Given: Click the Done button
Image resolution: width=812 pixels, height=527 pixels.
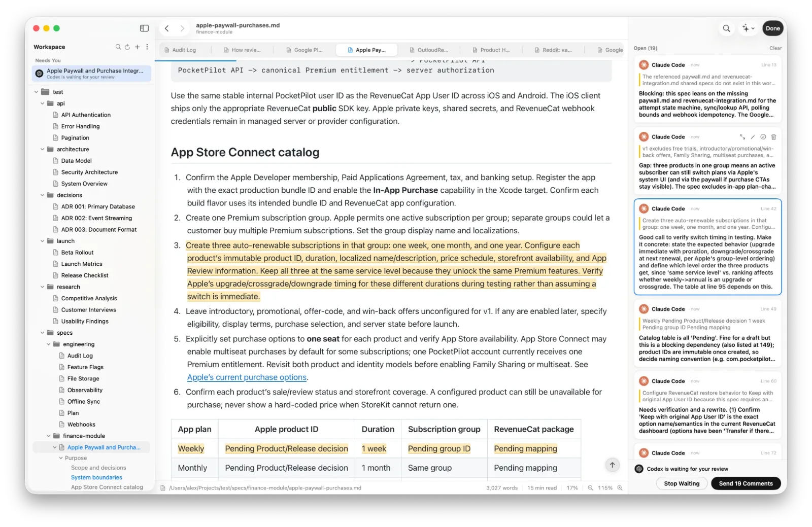Looking at the screenshot, I should 772,28.
